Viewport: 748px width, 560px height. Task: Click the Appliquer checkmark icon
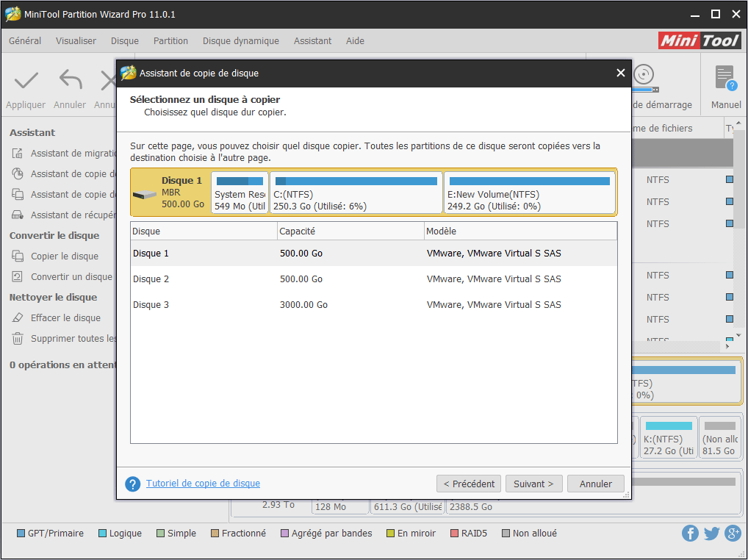26,80
